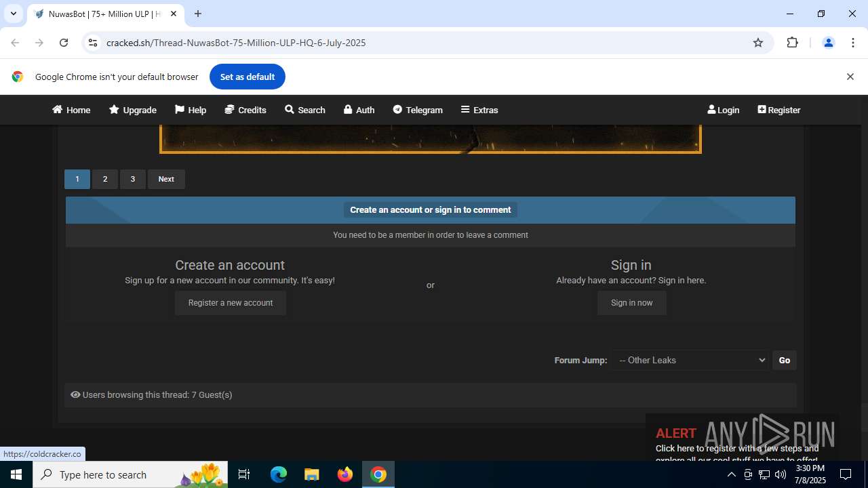Open the Auth nav link
The image size is (868, 488).
point(359,110)
